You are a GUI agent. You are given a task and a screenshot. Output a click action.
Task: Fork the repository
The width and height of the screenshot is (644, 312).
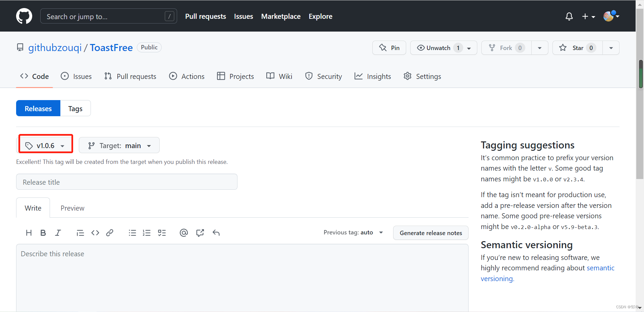coord(506,48)
